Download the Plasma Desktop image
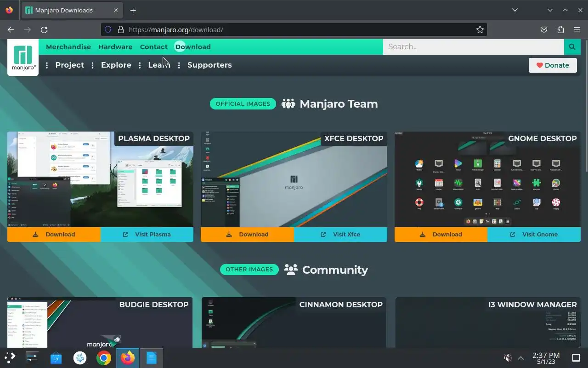This screenshot has height=368, width=588. [54, 234]
